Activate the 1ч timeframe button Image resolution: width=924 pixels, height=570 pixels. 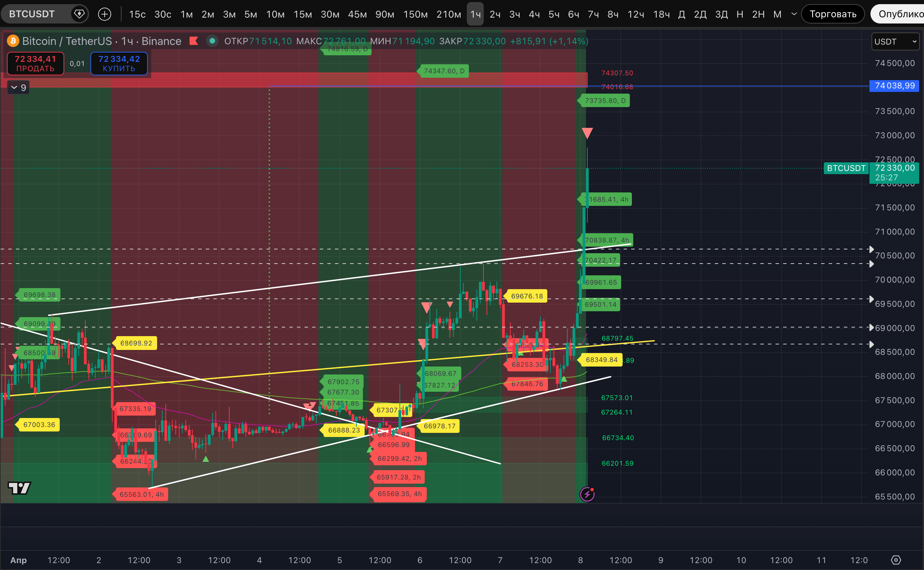tap(475, 14)
